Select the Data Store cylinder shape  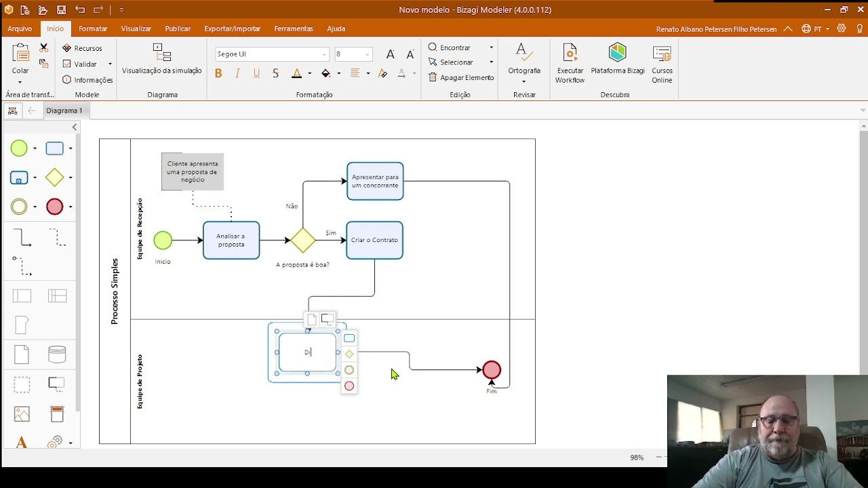tap(57, 354)
